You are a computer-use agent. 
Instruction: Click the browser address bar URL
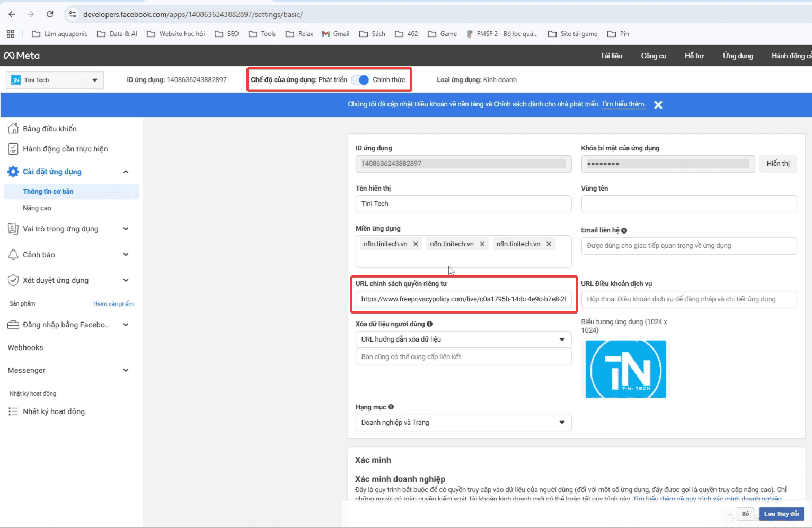pos(193,14)
